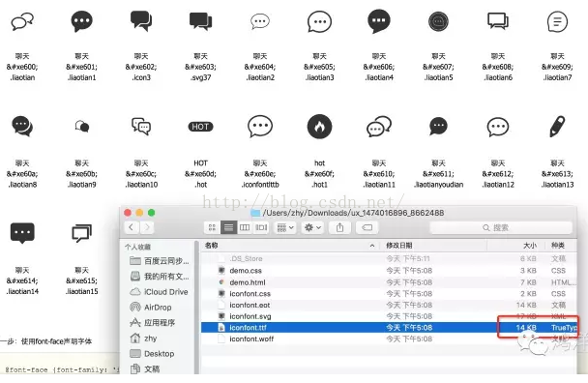This screenshot has height=383, width=588.
Task: Open 我的所有文件 in sidebar
Action: click(159, 277)
